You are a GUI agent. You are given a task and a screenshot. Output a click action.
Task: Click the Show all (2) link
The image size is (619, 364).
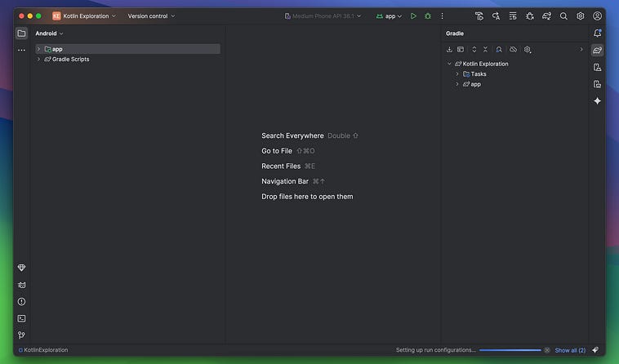[x=570, y=350]
